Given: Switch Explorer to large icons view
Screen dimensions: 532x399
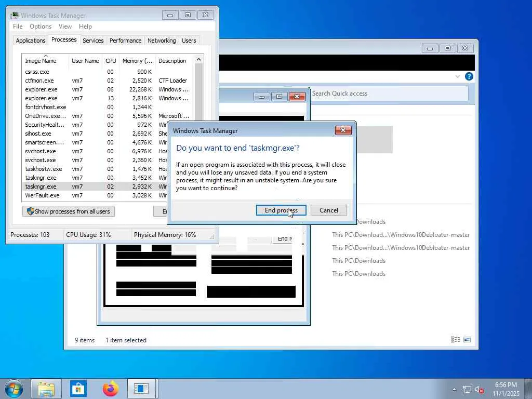Looking at the screenshot, I should pyautogui.click(x=467, y=339).
